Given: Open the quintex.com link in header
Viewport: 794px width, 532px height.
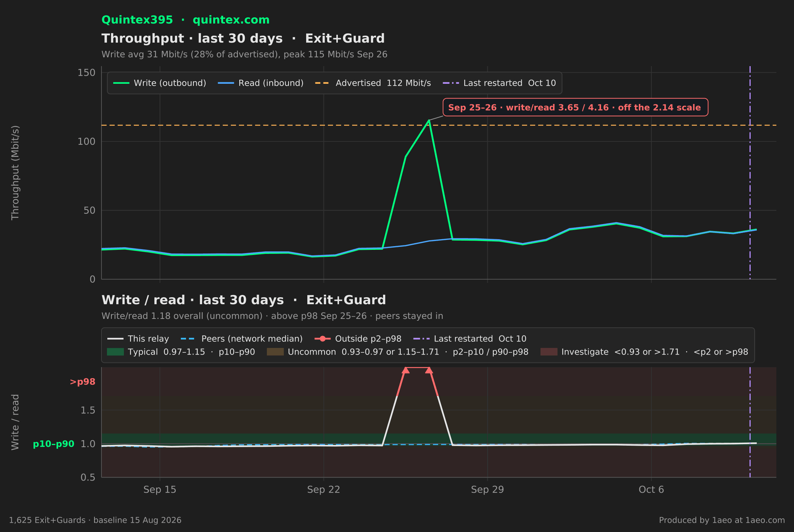Looking at the screenshot, I should [231, 20].
